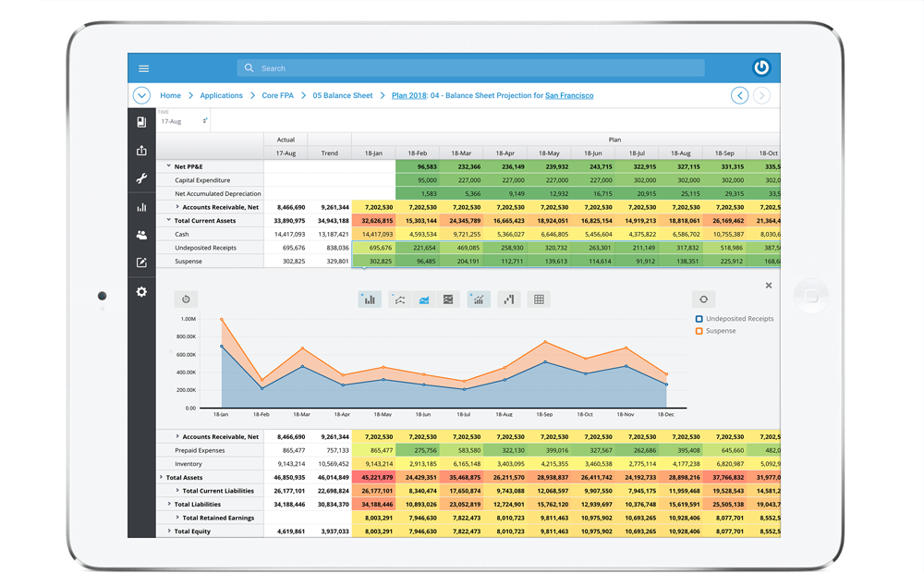Click the power icon at top right
The width and height of the screenshot is (924, 574).
coord(760,67)
